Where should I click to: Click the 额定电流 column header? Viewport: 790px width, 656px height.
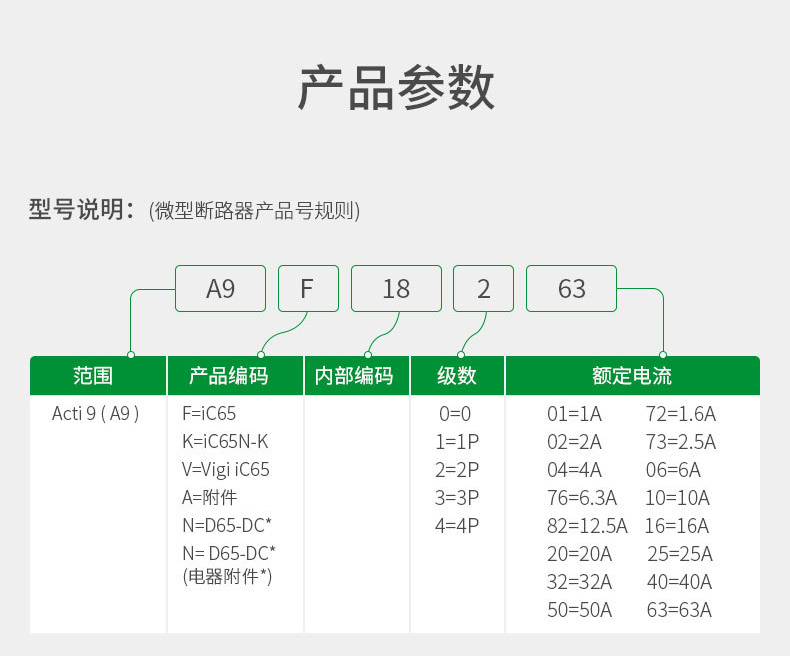point(632,376)
